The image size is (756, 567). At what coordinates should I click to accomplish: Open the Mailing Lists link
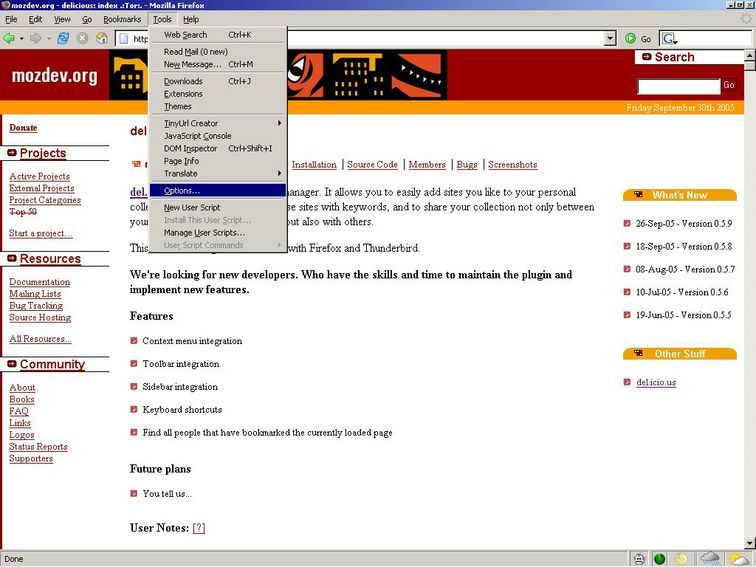(x=35, y=294)
